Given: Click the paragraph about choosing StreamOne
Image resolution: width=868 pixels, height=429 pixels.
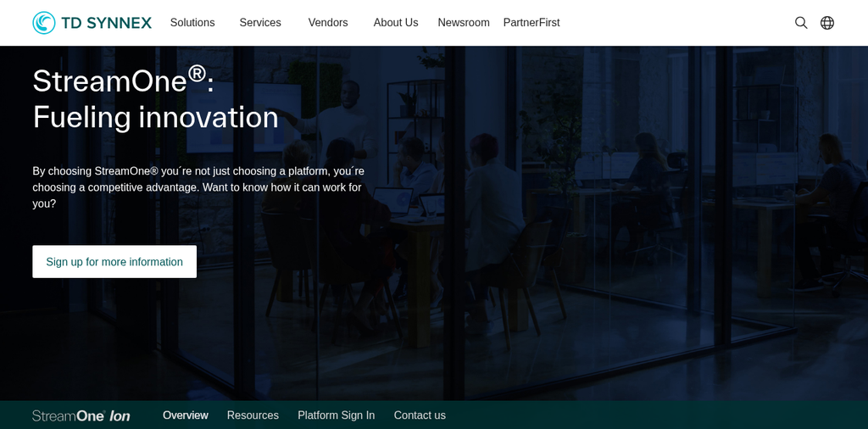Looking at the screenshot, I should coord(198,187).
